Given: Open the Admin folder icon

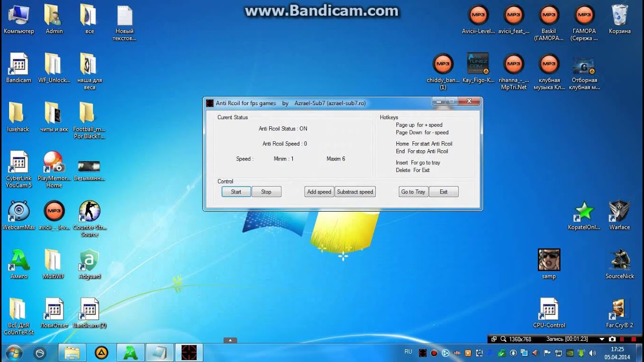Looking at the screenshot, I should pyautogui.click(x=54, y=20).
